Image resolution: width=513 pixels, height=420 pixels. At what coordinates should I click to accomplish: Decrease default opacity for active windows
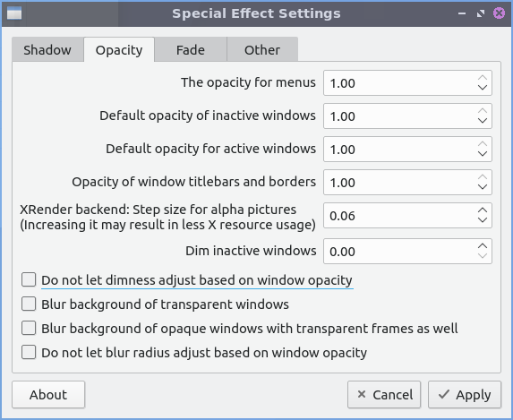pyautogui.click(x=483, y=153)
